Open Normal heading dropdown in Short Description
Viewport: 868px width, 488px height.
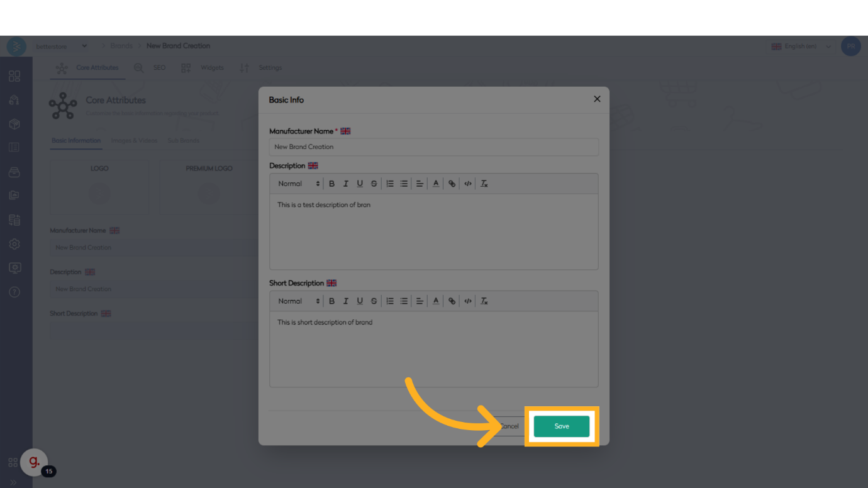coord(299,301)
